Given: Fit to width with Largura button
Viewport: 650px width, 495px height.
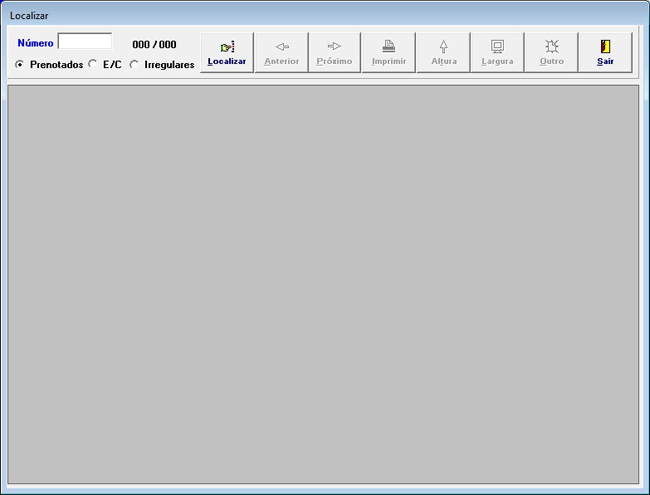Looking at the screenshot, I should coord(497,53).
